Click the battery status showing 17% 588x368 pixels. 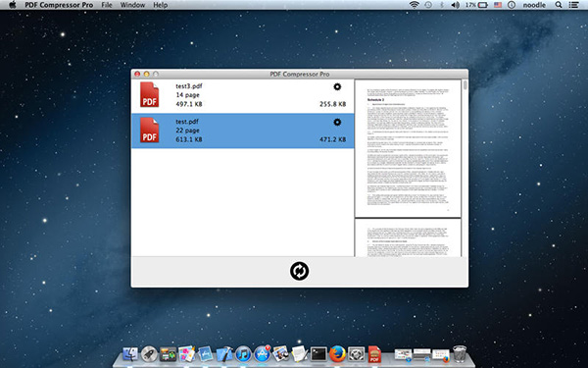coord(476,5)
